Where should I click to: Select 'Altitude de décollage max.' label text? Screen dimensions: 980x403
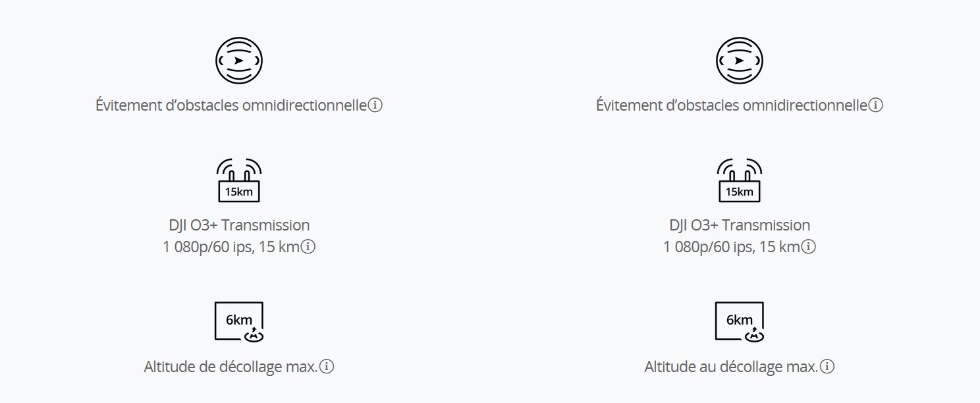231,367
